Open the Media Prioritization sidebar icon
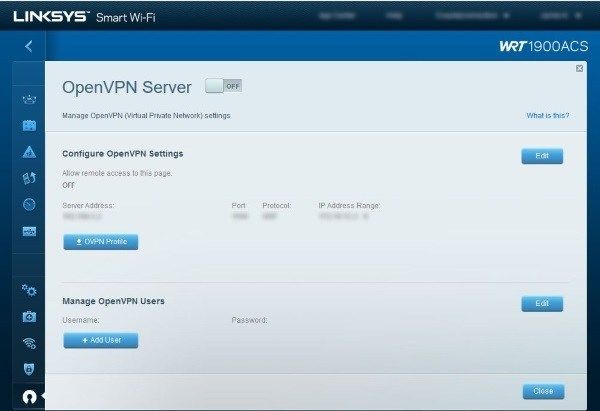 click(x=29, y=178)
